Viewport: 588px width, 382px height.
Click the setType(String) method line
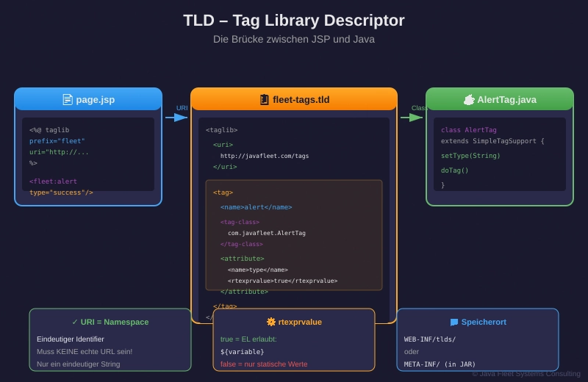(x=470, y=156)
